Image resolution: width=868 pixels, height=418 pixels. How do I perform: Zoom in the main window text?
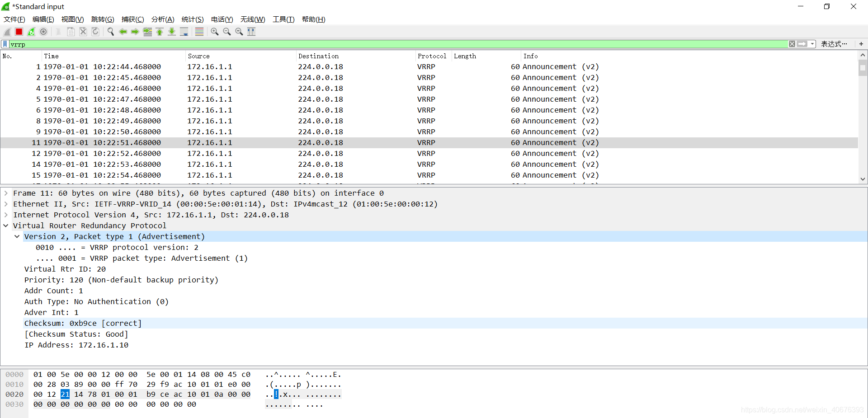pos(215,32)
